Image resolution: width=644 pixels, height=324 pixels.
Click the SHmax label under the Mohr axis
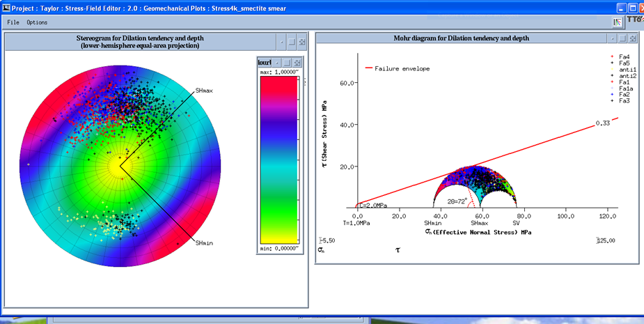pos(479,222)
